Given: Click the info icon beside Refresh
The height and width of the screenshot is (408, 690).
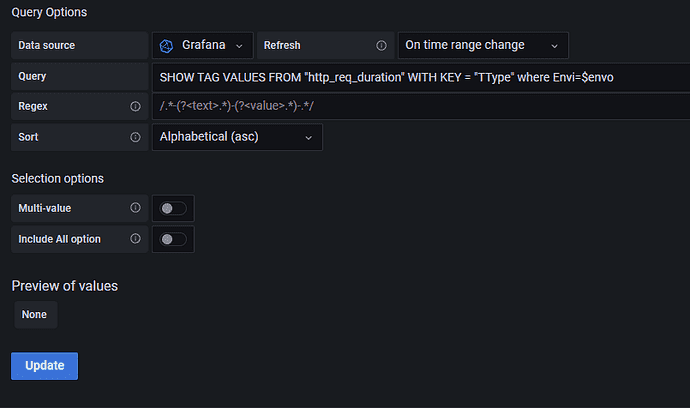Looking at the screenshot, I should click(x=381, y=45).
